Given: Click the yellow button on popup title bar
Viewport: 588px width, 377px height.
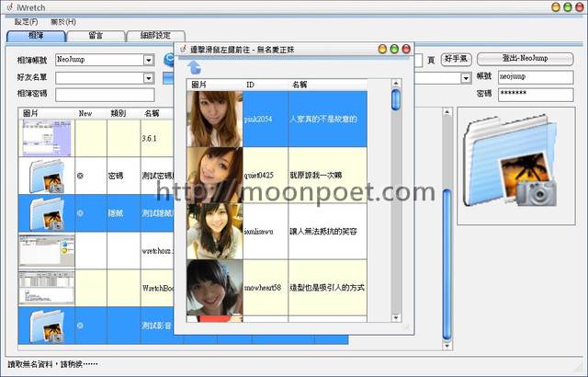Looking at the screenshot, I should (x=395, y=48).
